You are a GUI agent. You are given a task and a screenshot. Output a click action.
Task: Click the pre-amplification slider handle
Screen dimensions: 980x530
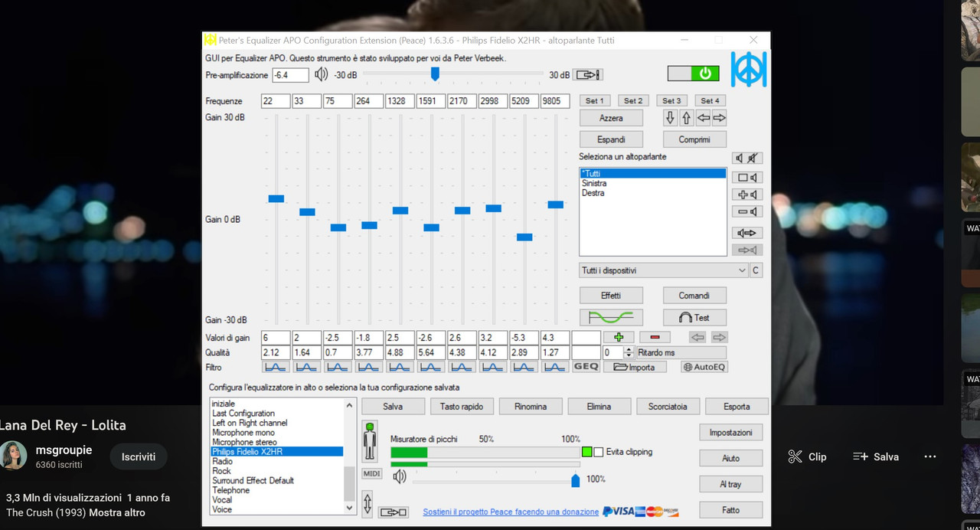pos(435,74)
